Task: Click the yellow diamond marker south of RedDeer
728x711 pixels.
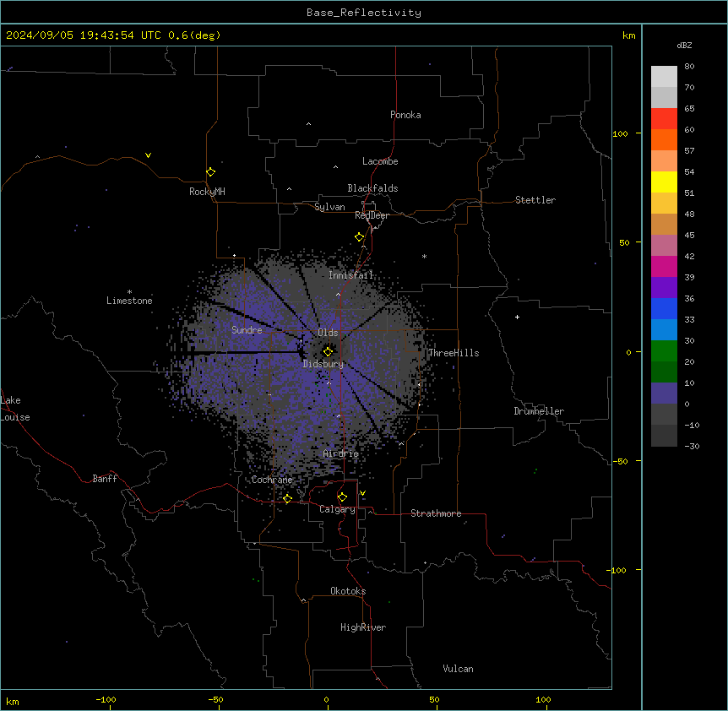Action: [x=360, y=237]
